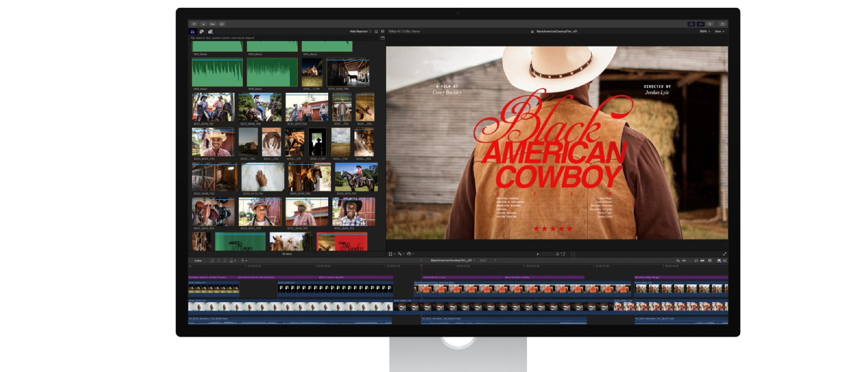Click the Share export icon

(722, 24)
